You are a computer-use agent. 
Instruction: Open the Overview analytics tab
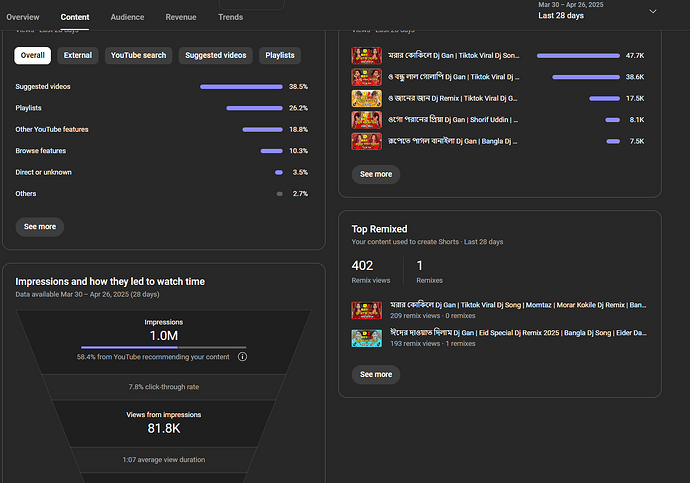(22, 17)
